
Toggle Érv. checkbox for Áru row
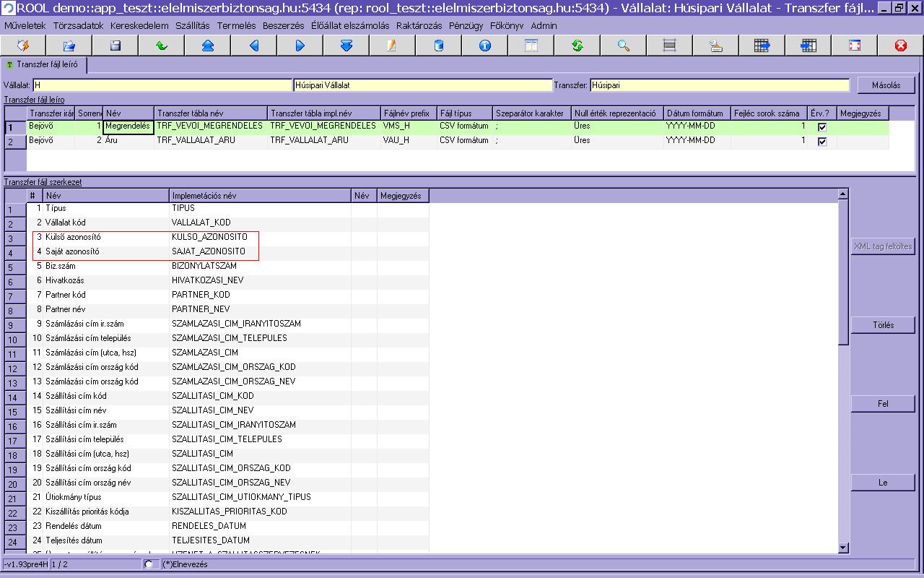tap(821, 142)
